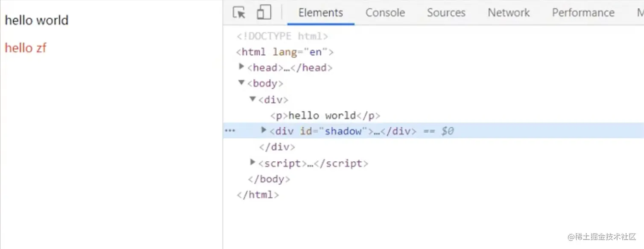Select the <p>hello world</p> node
Viewport: 644px width, 249px height.
(x=325, y=116)
